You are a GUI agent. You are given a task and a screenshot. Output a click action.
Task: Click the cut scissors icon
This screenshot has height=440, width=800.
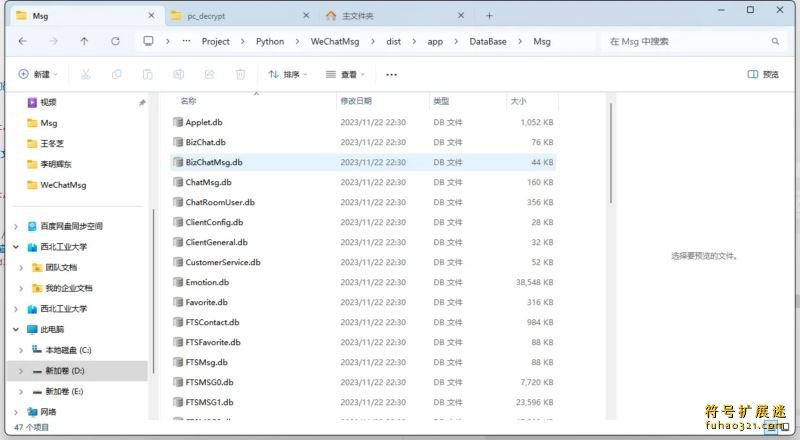click(x=86, y=75)
